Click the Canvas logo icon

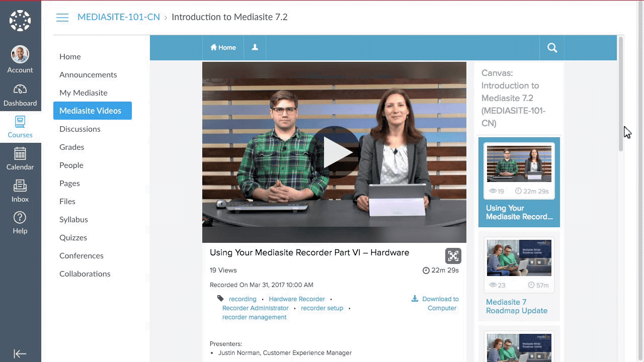click(x=20, y=21)
